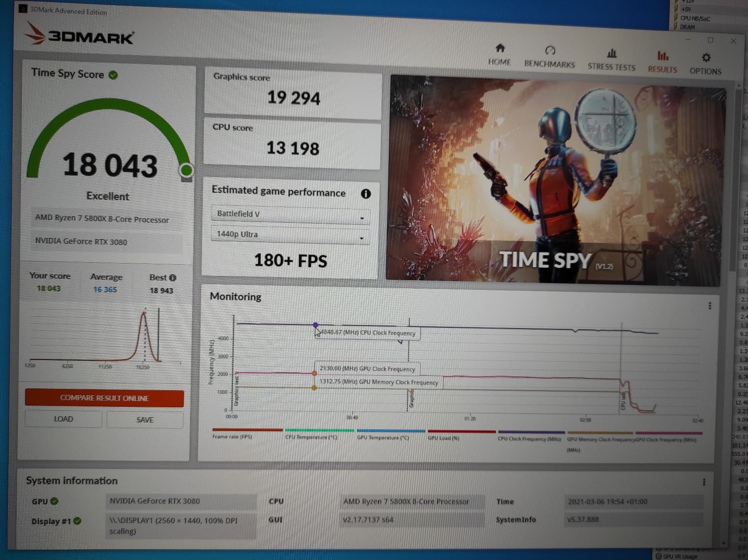The image size is (748, 560).
Task: Toggle the GPU Load (%) legend
Action: click(461, 435)
